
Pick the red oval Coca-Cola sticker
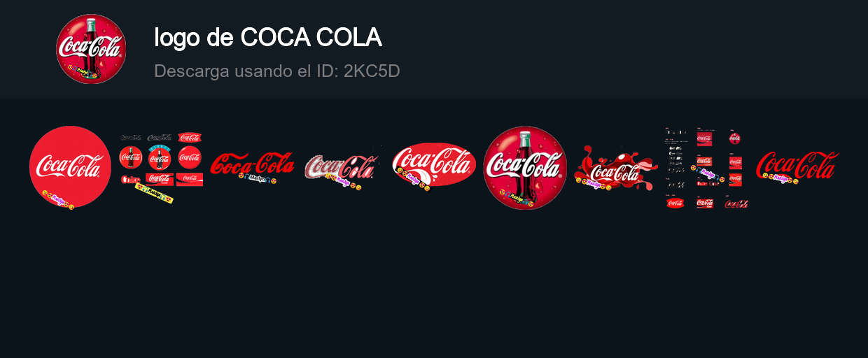[434, 166]
